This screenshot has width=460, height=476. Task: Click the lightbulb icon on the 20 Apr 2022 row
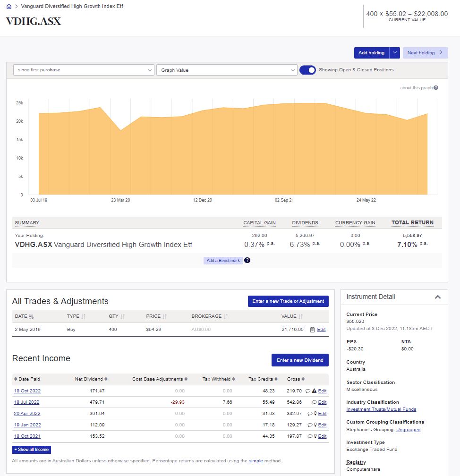pos(315,414)
